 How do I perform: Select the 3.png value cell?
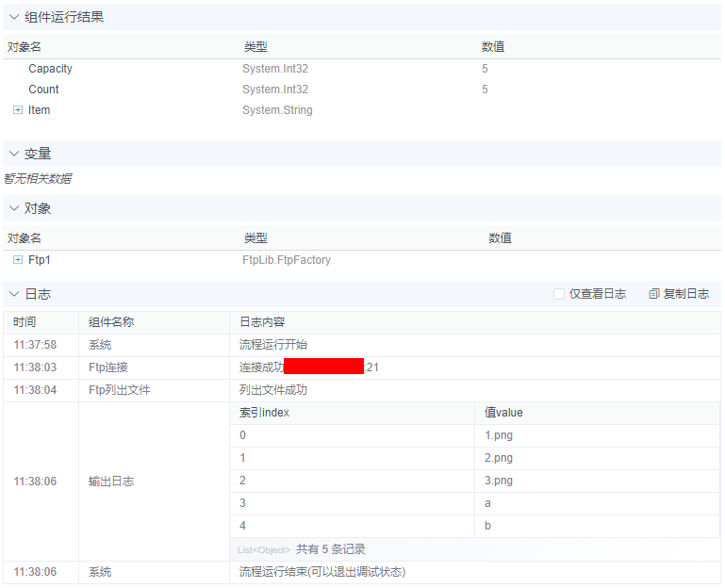(x=499, y=481)
